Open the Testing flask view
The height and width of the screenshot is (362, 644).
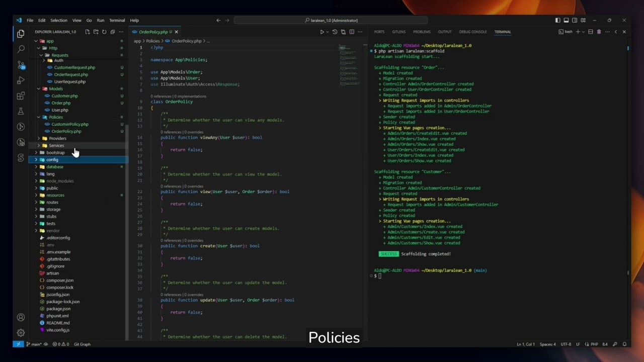click(x=21, y=111)
